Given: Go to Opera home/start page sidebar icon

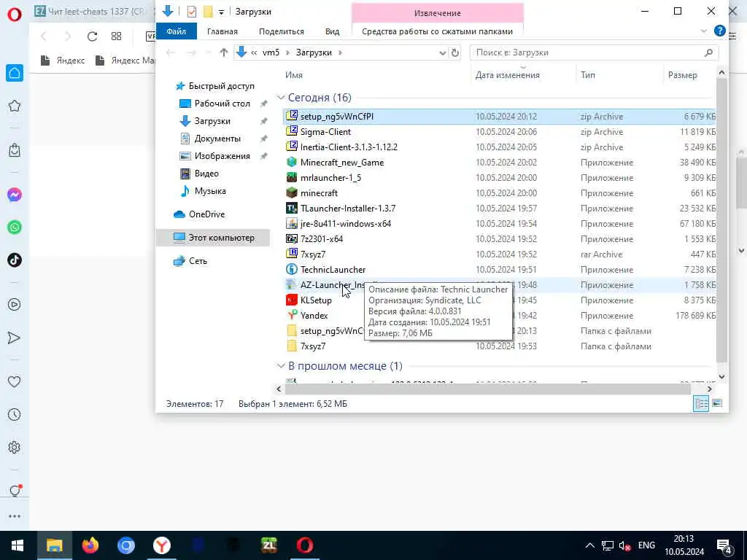Looking at the screenshot, I should pyautogui.click(x=15, y=73).
